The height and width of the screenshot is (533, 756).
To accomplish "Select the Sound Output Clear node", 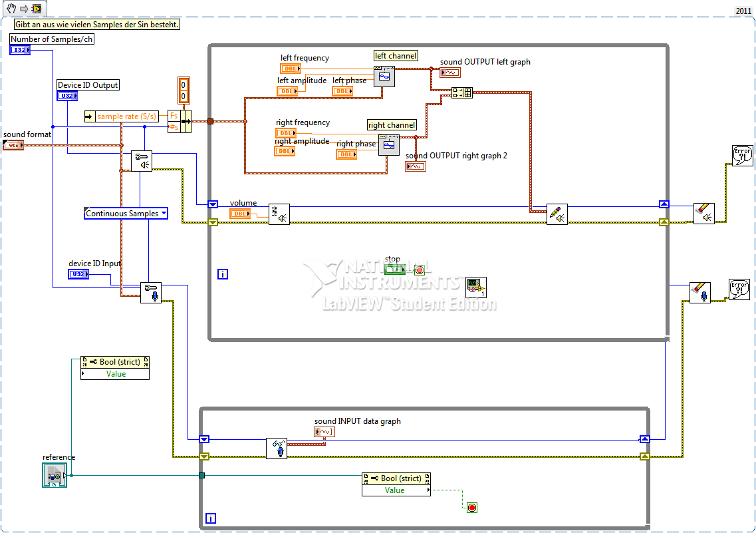I will point(704,213).
